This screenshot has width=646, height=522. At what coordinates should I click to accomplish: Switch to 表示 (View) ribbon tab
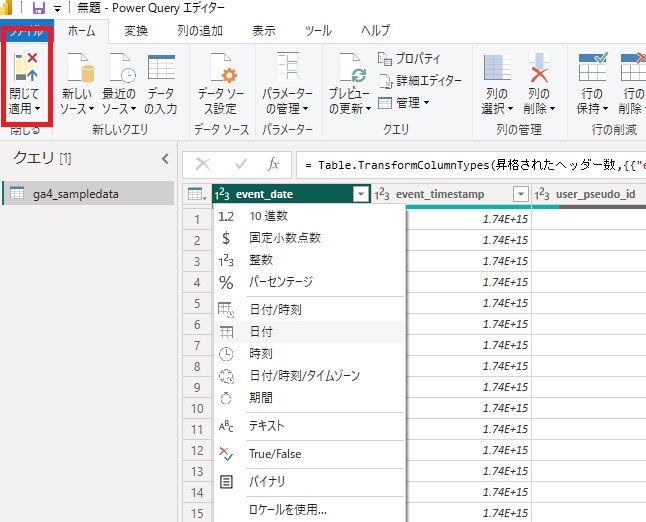coord(264,31)
